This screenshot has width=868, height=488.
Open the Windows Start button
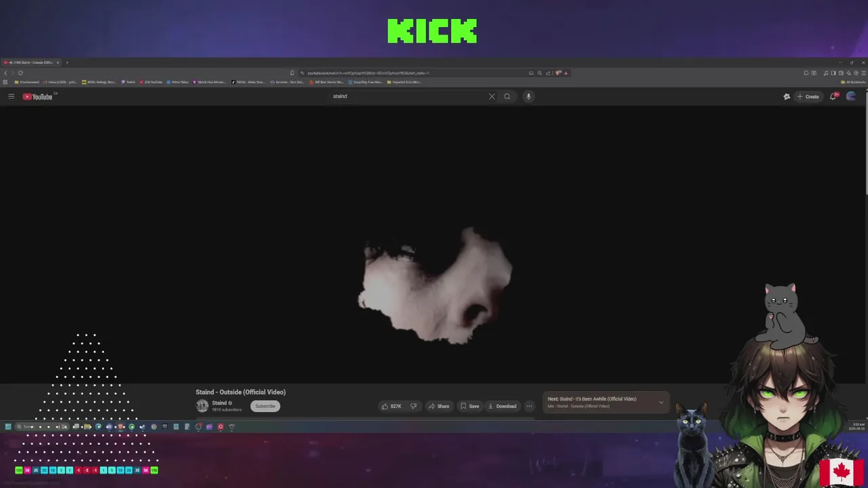[8, 426]
